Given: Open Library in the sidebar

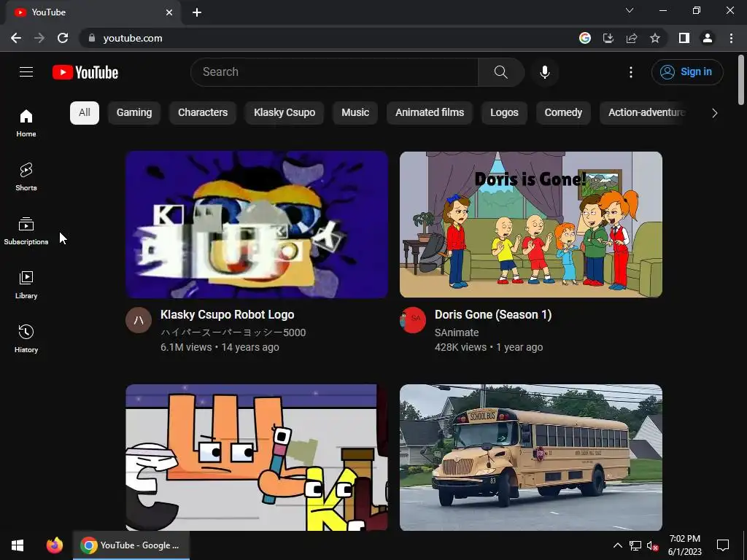Looking at the screenshot, I should pyautogui.click(x=26, y=285).
